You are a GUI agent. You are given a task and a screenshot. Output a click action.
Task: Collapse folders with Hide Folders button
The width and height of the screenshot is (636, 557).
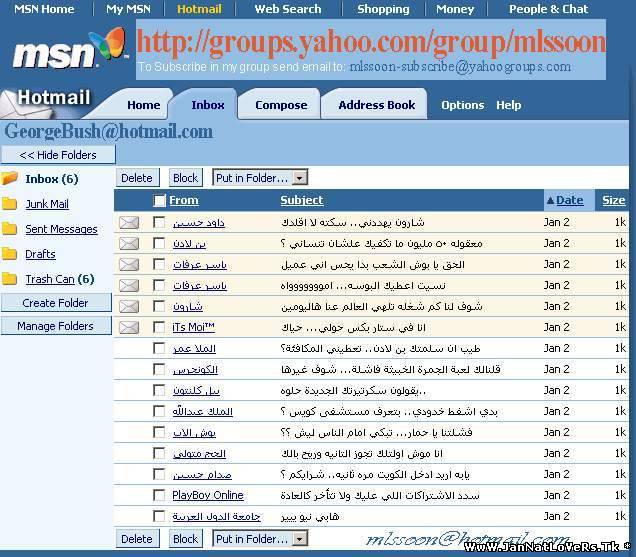click(58, 155)
